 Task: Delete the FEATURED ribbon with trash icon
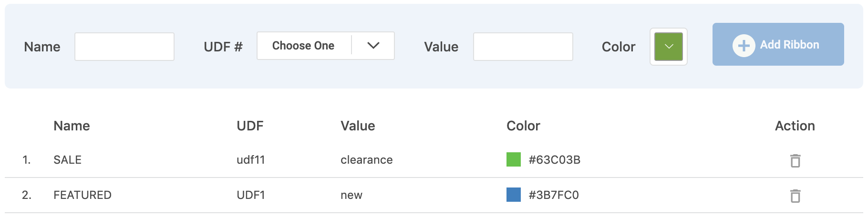click(x=795, y=196)
